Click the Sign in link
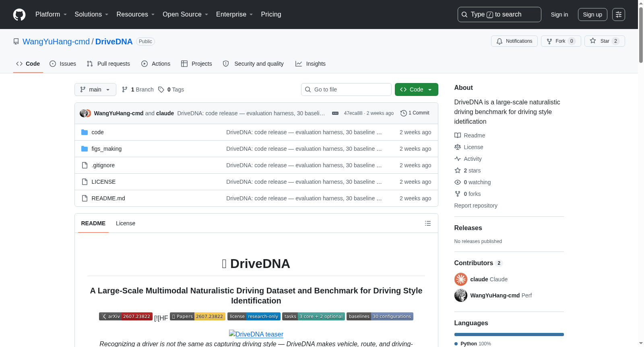Image resolution: width=644 pixels, height=347 pixels. (x=559, y=15)
